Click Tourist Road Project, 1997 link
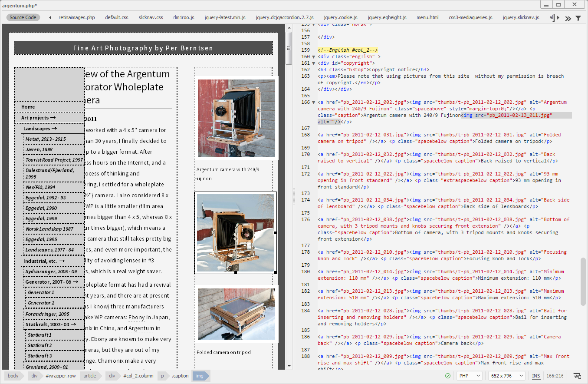Viewport: 588px width, 384px height. [x=54, y=160]
